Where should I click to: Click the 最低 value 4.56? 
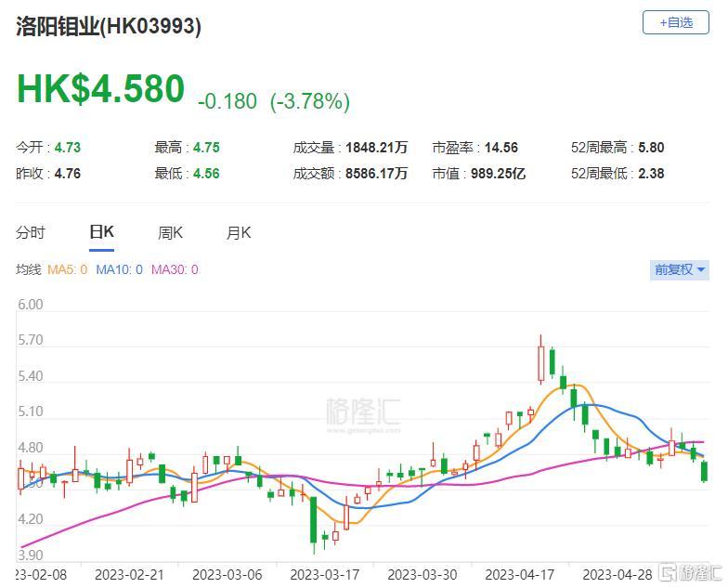coord(206,174)
